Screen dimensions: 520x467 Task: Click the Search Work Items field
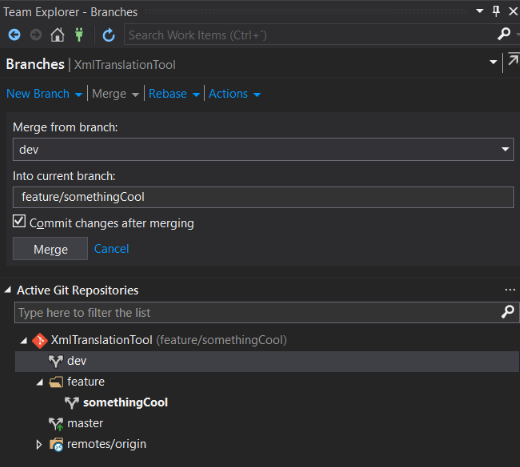tap(310, 35)
